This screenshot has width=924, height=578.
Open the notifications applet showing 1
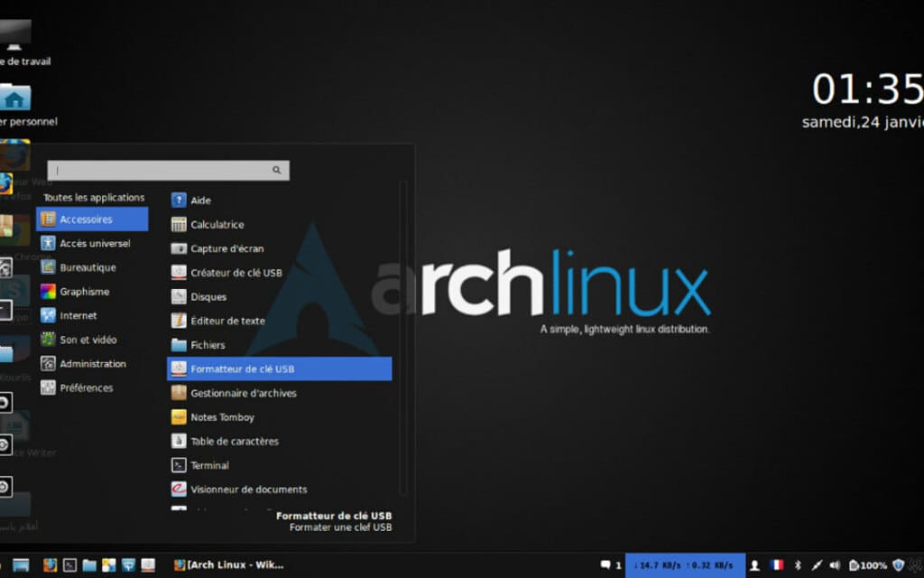pyautogui.click(x=611, y=565)
